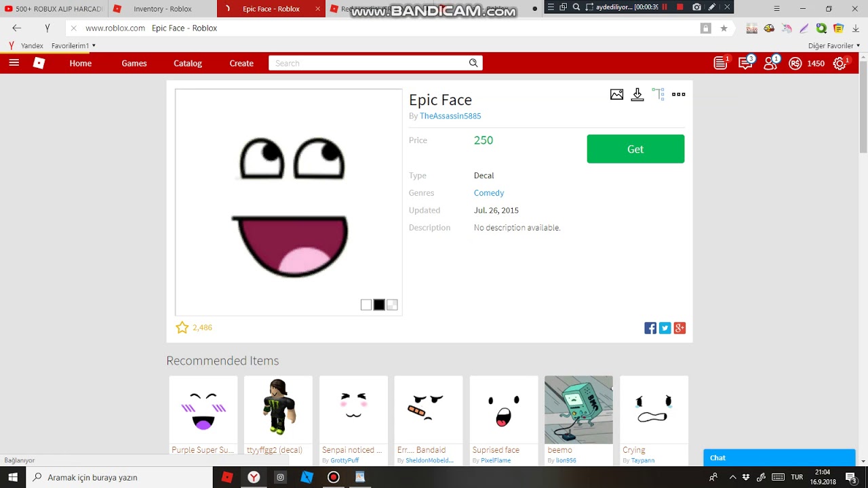Share the item on Facebook
This screenshot has width=868, height=488.
[650, 328]
